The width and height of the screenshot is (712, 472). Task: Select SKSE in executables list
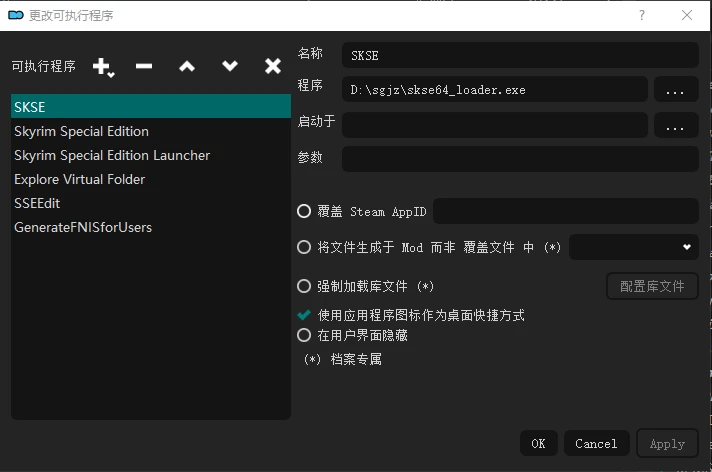click(x=151, y=107)
